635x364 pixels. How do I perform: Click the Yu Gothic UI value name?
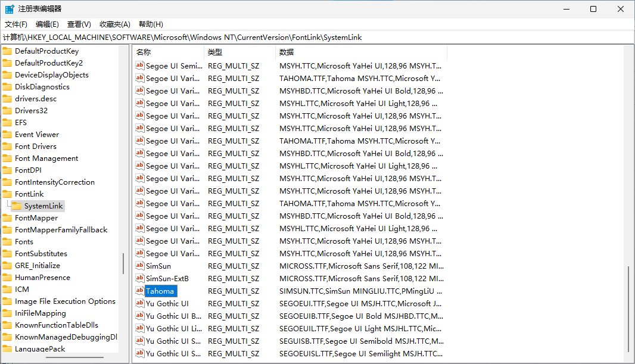point(167,303)
